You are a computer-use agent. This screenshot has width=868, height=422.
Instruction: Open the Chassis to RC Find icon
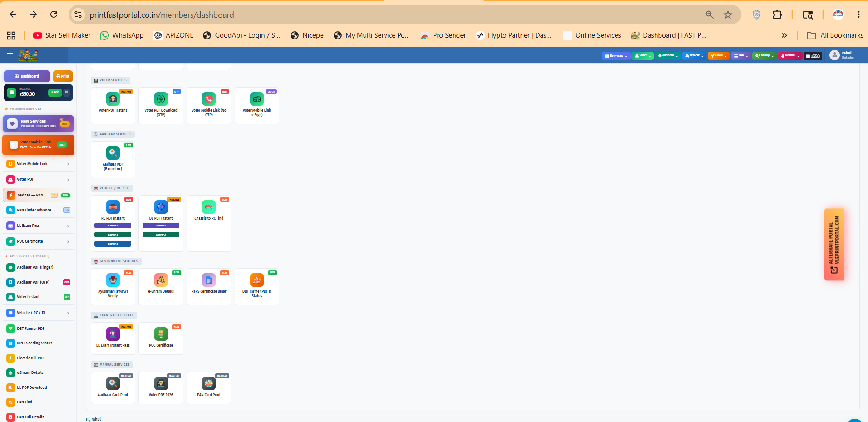click(x=209, y=207)
